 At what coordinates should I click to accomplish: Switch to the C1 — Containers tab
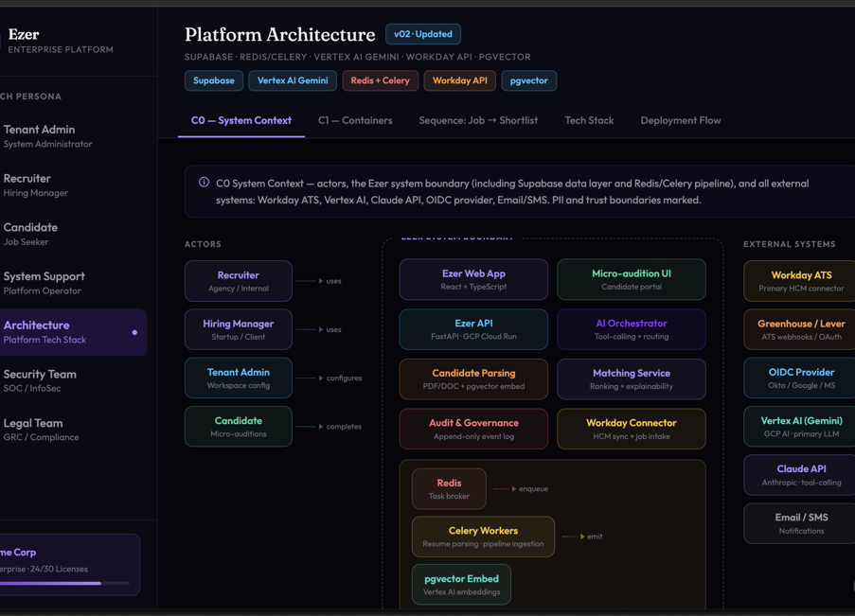tap(355, 120)
